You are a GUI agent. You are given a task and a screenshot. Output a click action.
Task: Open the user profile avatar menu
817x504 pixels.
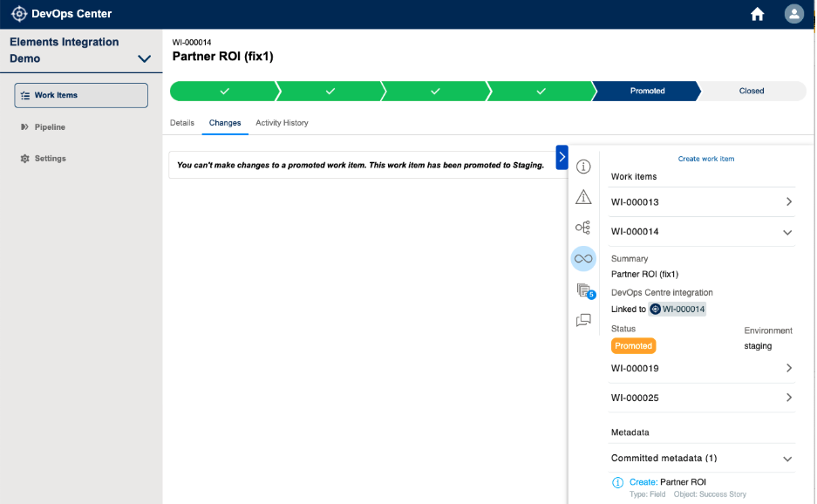coord(793,14)
